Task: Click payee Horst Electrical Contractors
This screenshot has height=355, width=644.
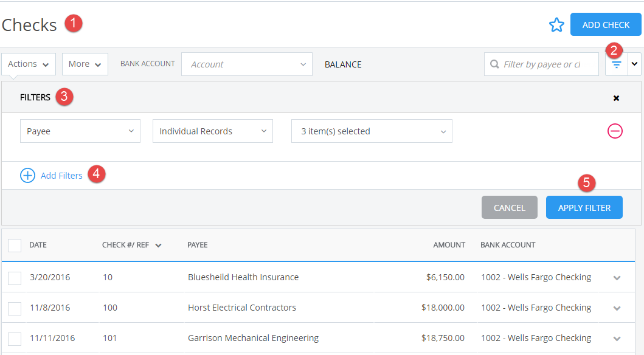Action: click(x=242, y=308)
